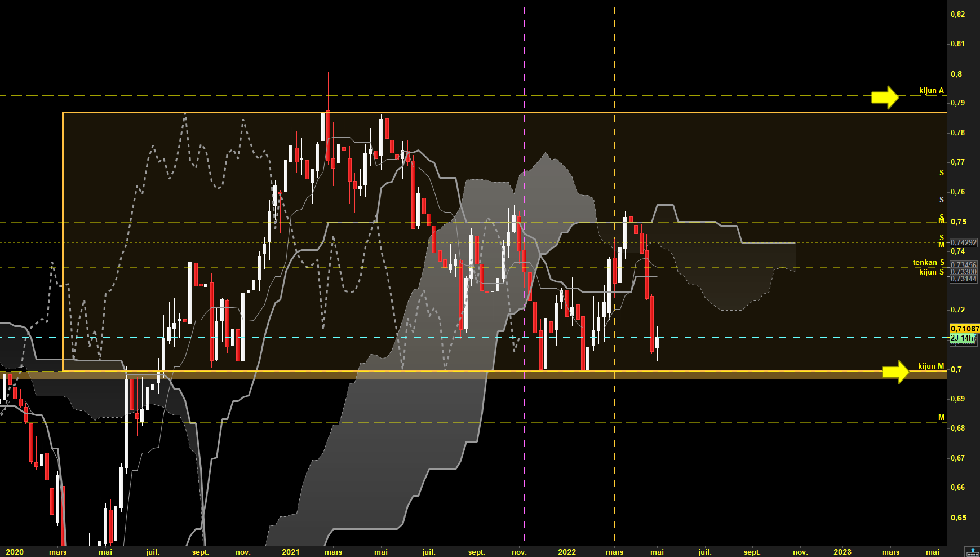
Task: Click the kijun S level label
Action: (931, 272)
